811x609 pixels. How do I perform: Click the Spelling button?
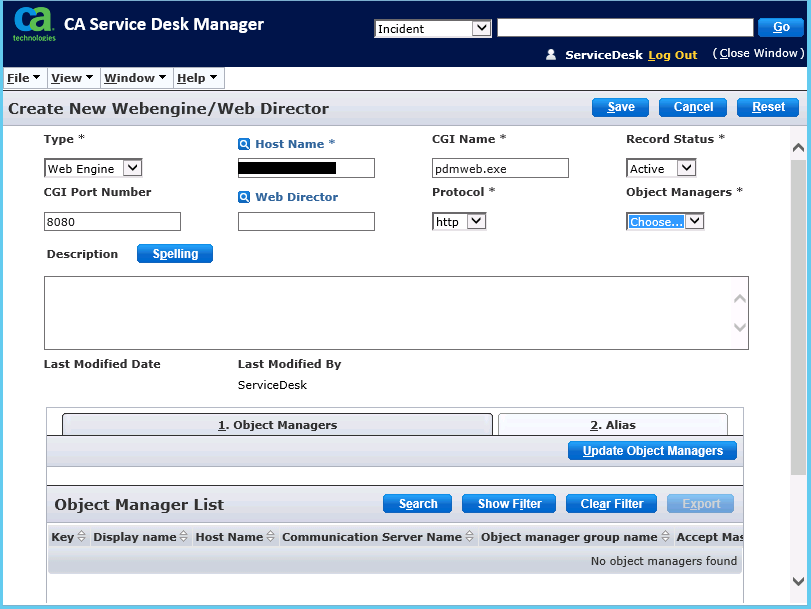coord(175,254)
